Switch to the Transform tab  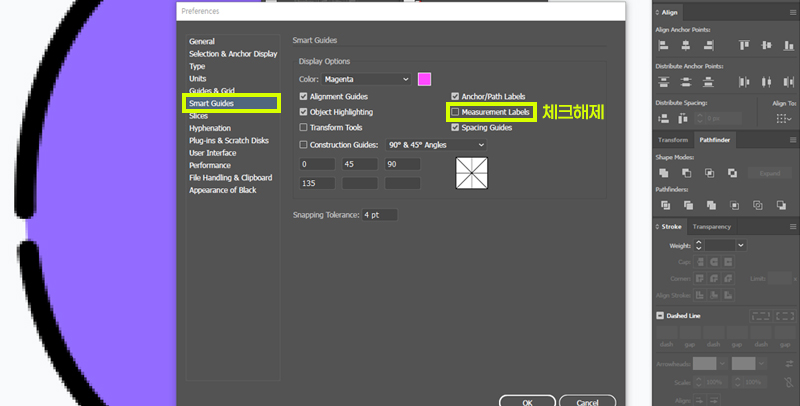point(672,140)
